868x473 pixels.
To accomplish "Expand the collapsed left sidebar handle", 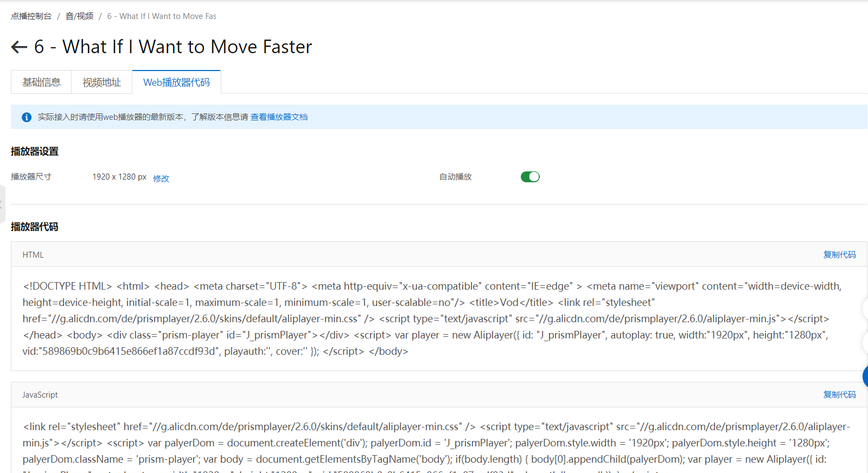I will pyautogui.click(x=2, y=204).
